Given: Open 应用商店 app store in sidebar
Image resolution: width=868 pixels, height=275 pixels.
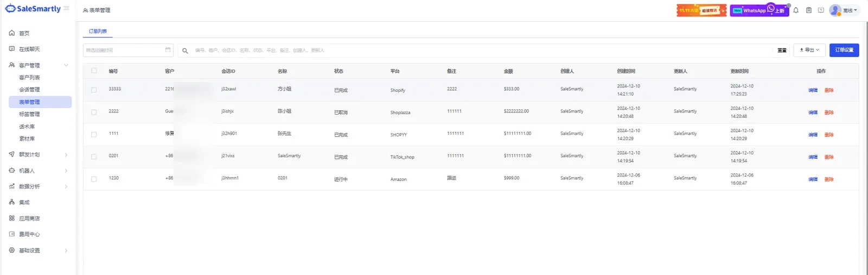Looking at the screenshot, I should point(12,218).
